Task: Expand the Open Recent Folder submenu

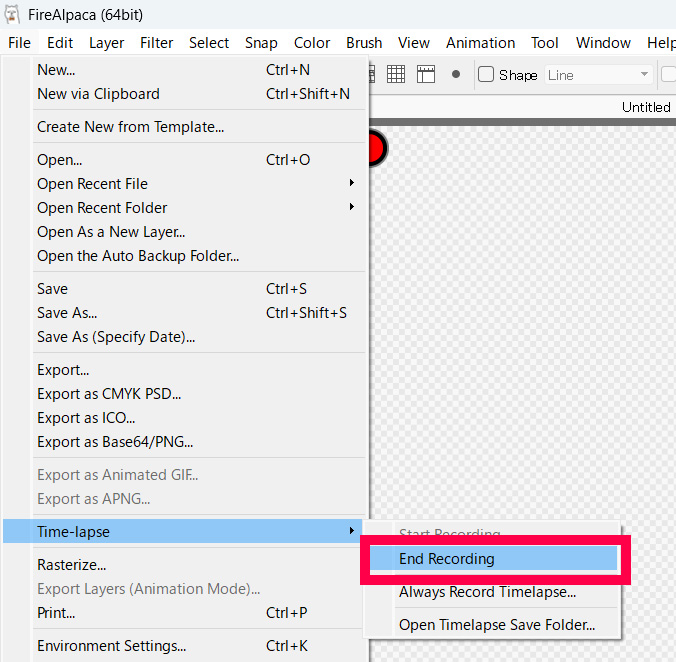Action: click(x=102, y=207)
